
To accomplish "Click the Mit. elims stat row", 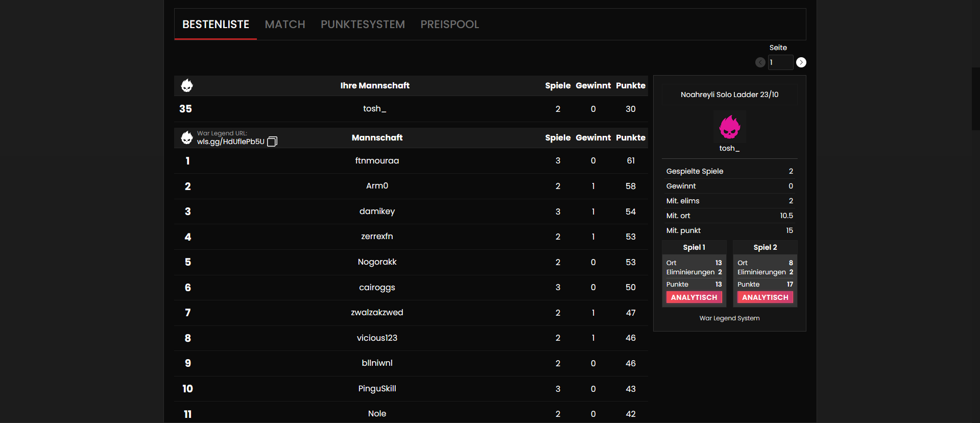I will 729,201.
